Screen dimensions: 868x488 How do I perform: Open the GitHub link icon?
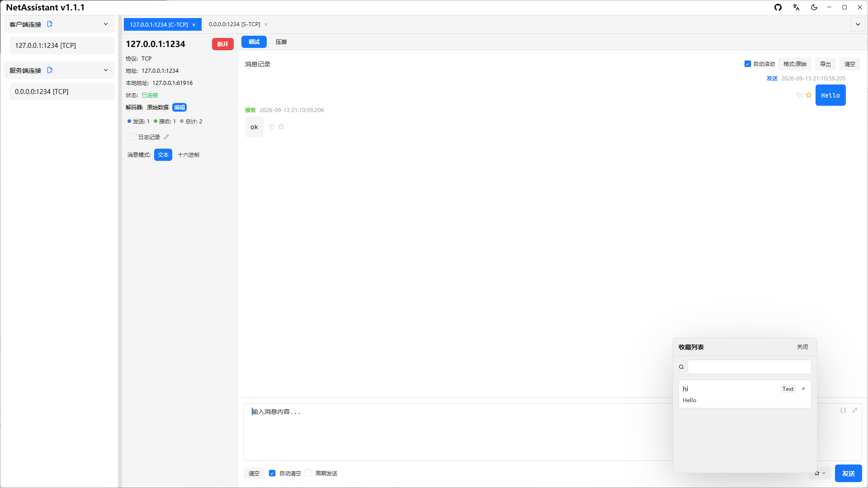778,7
